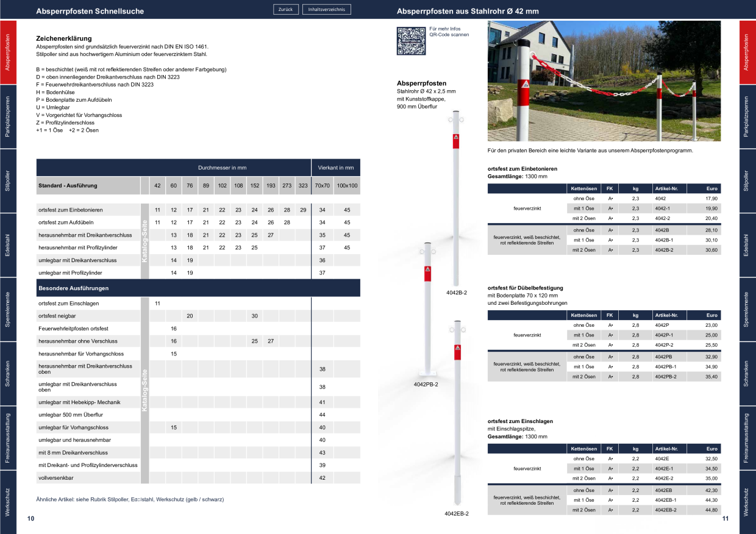
Task: Open page 42 for vollversenkbar
Action: [322, 478]
